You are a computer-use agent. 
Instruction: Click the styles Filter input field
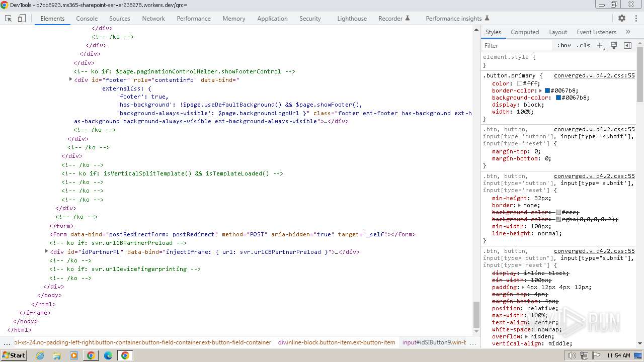[x=517, y=45]
